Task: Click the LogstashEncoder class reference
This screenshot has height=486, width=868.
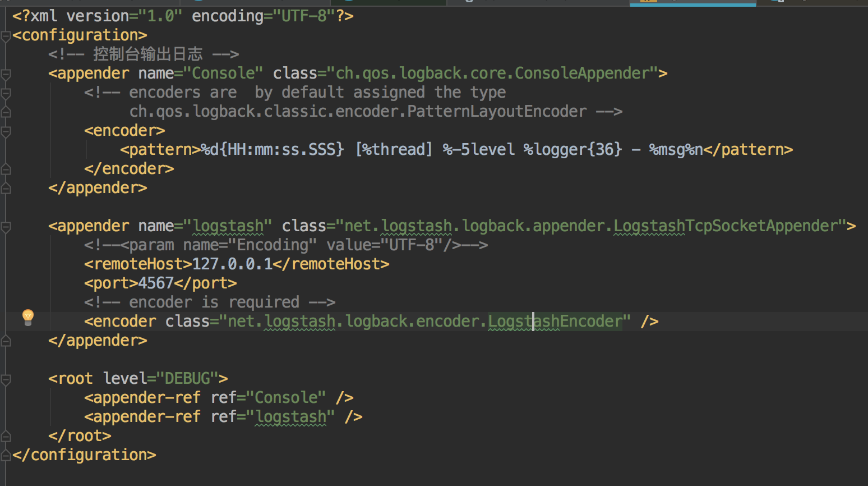Action: pos(555,322)
